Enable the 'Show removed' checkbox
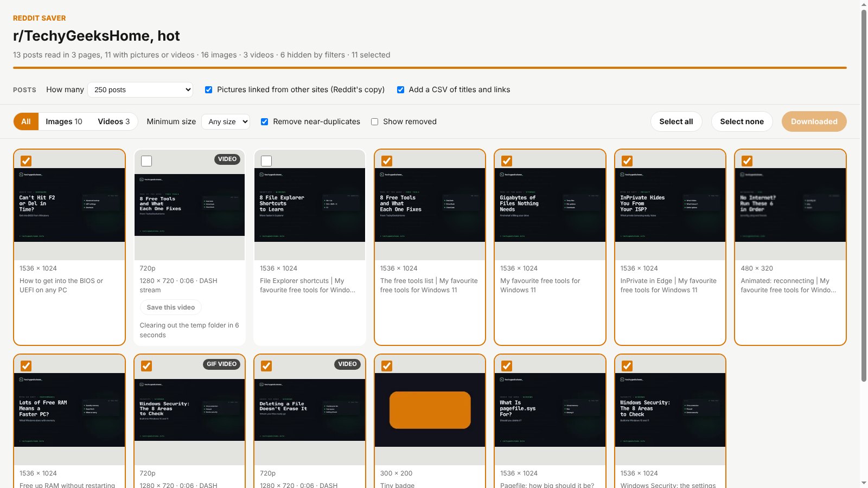 (374, 122)
